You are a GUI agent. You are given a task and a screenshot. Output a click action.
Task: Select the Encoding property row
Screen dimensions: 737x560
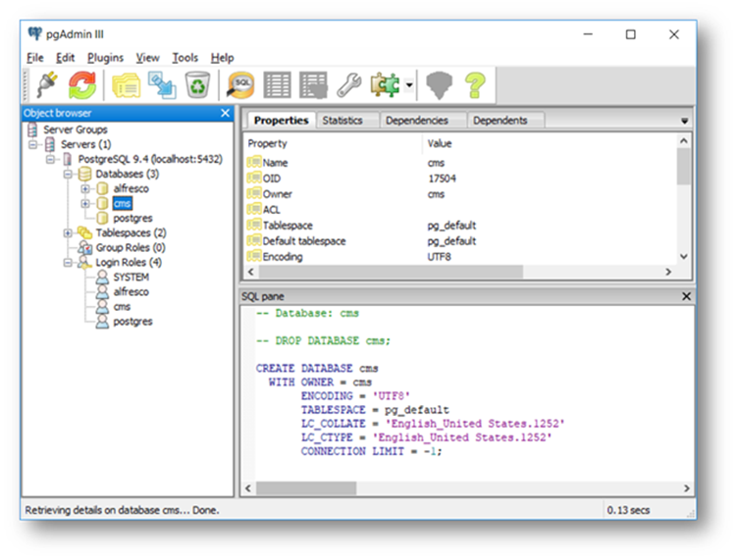pos(283,257)
